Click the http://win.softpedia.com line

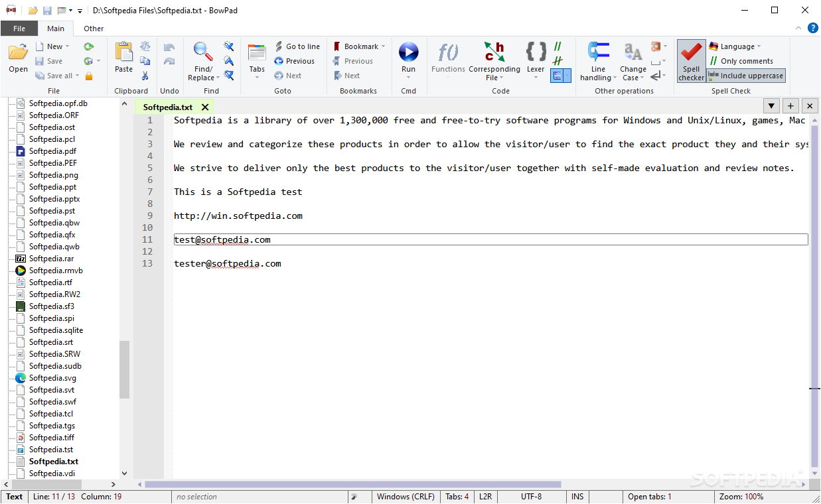tap(238, 216)
